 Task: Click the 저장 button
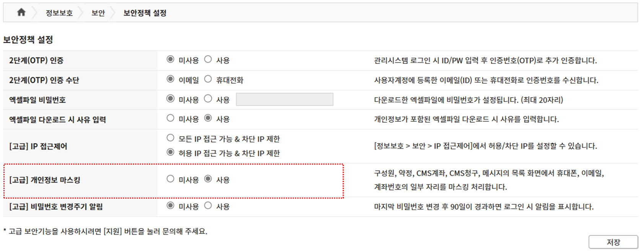(613, 242)
